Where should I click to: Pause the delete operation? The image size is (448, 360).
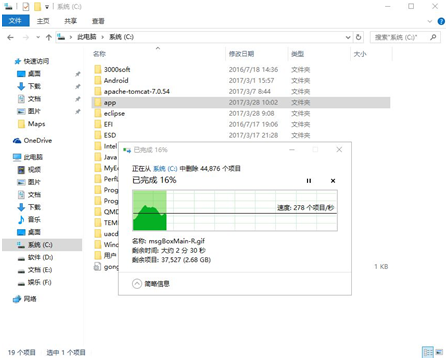309,181
